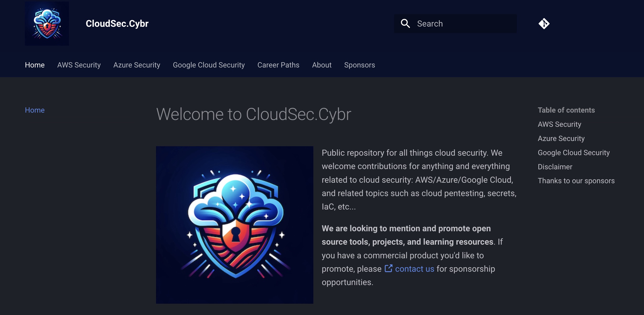644x315 pixels.
Task: Click the magnifying glass search icon
Action: 405,24
